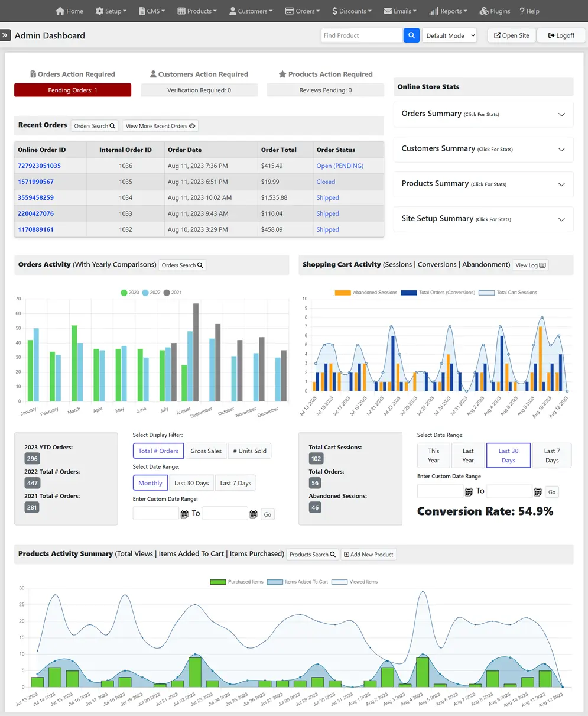Click Go for the Orders Activity custom range
Viewport: 588px width, 716px height.
pos(268,515)
